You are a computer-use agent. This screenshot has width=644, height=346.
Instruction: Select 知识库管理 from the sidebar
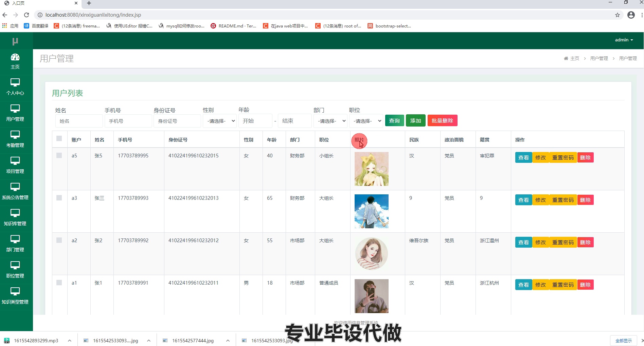pyautogui.click(x=15, y=218)
